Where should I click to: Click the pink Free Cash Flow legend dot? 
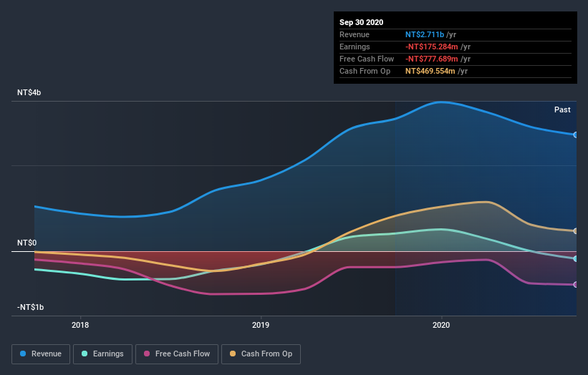click(147, 354)
